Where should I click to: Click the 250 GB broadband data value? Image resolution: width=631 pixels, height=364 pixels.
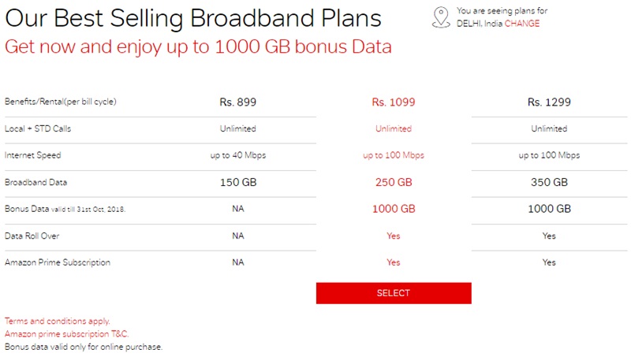coord(393,183)
